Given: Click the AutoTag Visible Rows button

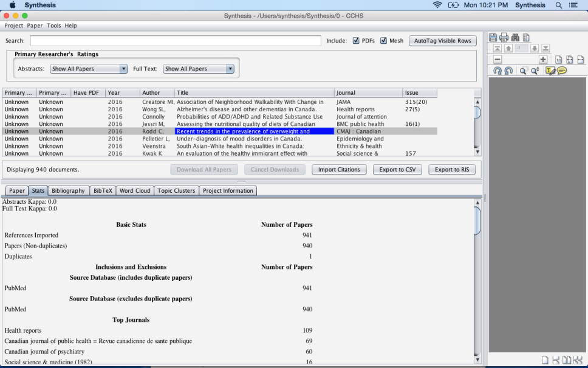Looking at the screenshot, I should [442, 41].
